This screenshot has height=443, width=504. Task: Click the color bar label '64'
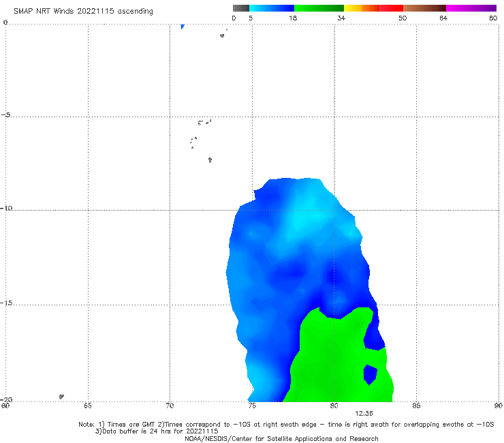443,18
